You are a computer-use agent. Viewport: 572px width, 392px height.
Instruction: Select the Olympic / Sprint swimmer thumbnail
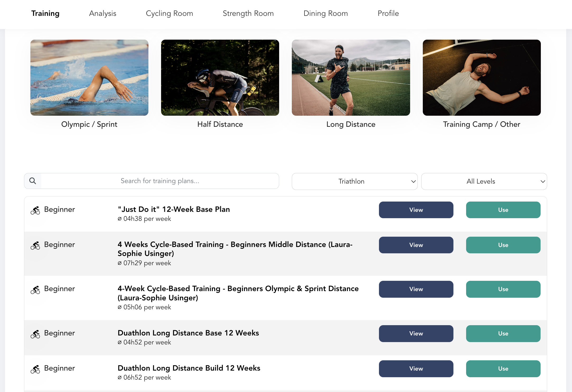pos(89,78)
